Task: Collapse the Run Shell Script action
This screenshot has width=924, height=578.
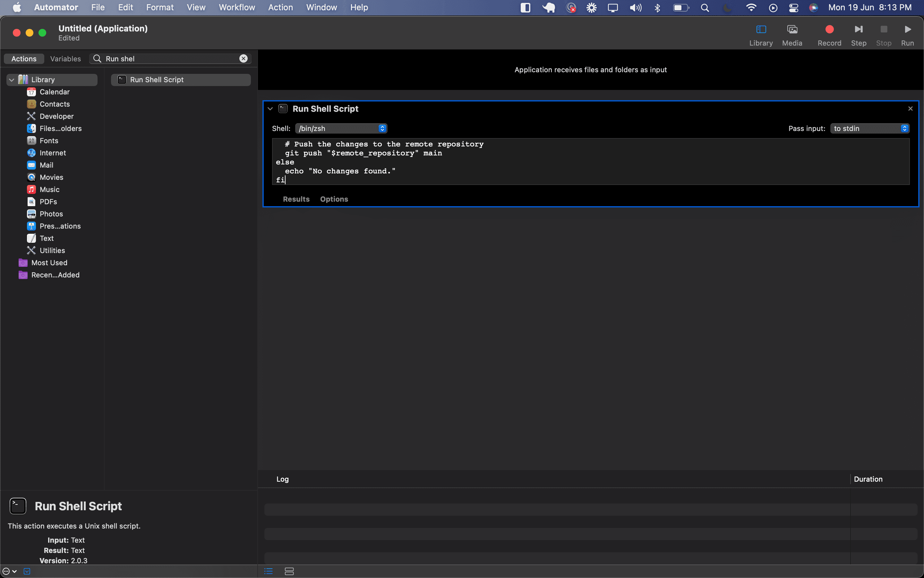Action: [x=270, y=109]
